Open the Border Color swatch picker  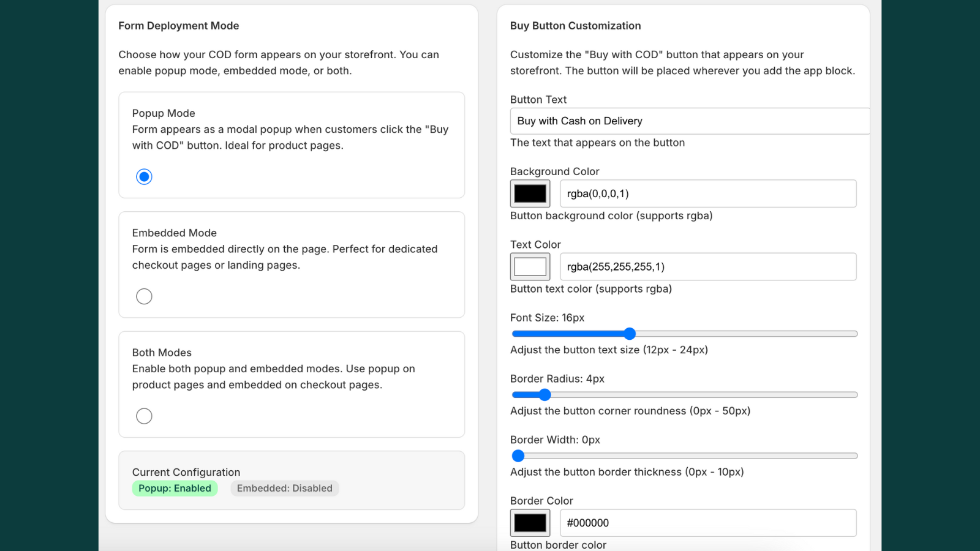click(530, 523)
